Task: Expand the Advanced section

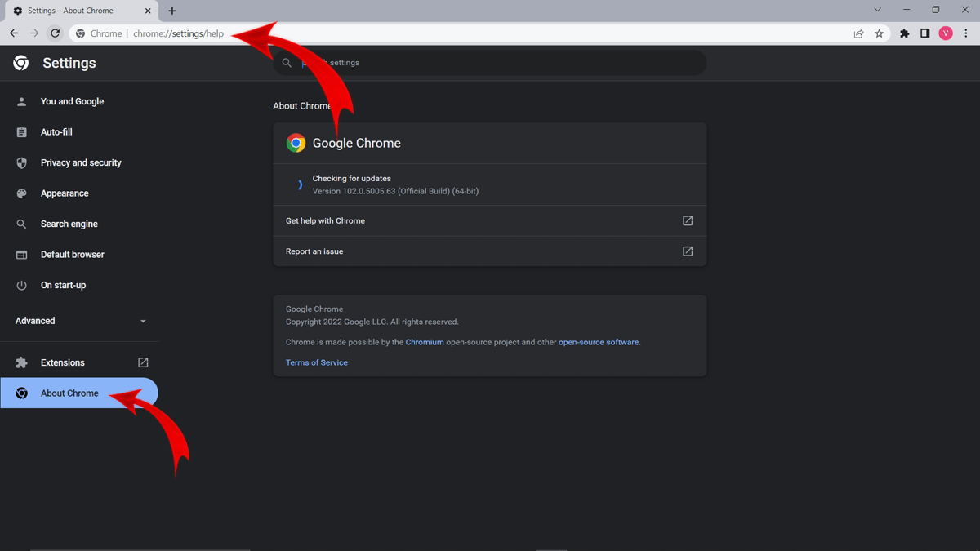Action: 79,321
